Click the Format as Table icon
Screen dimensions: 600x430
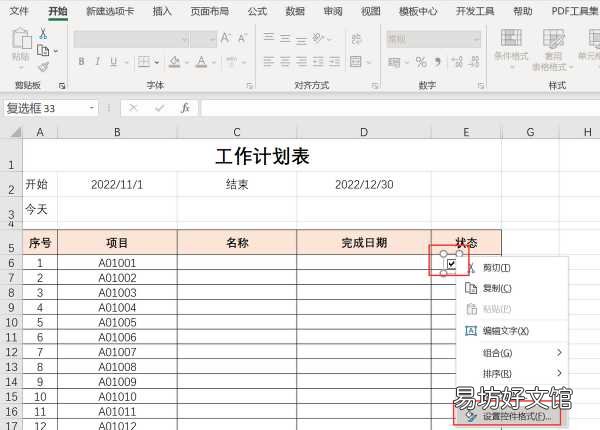[553, 39]
